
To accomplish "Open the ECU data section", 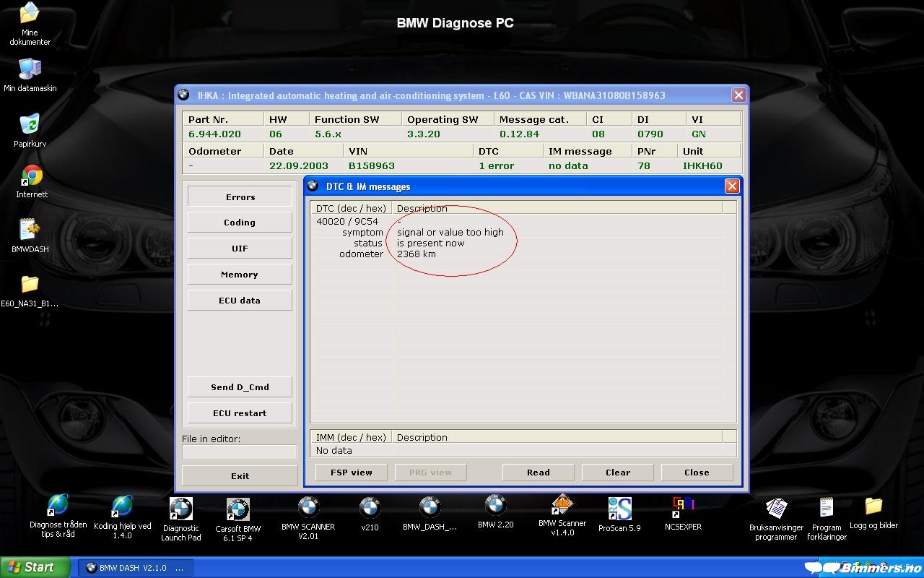I will pos(240,301).
